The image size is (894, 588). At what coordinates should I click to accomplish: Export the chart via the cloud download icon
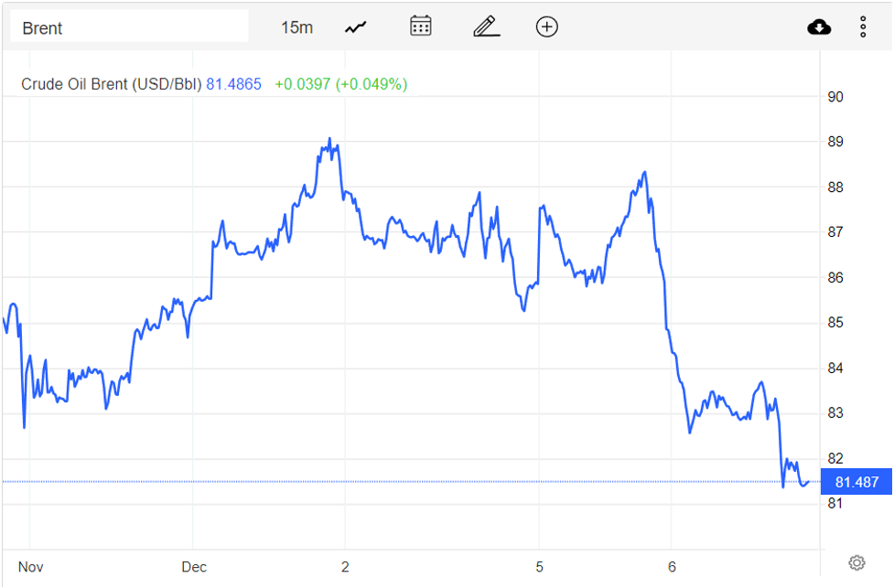pos(818,27)
